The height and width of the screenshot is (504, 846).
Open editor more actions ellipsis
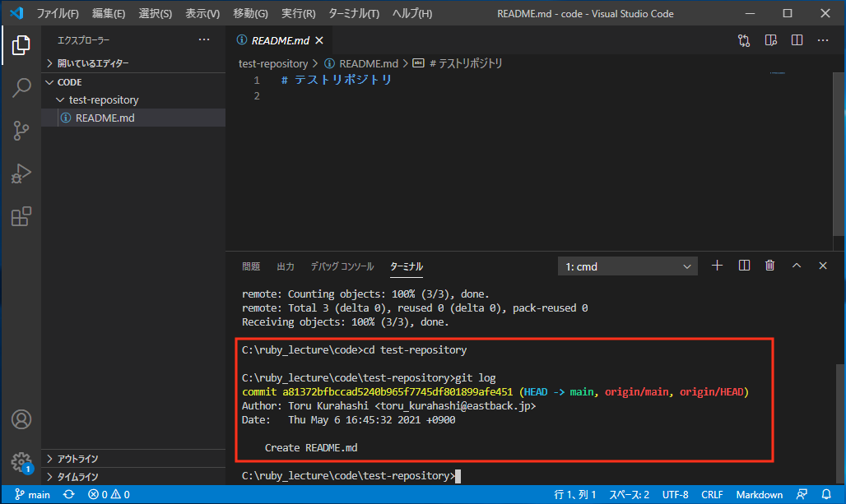point(822,40)
